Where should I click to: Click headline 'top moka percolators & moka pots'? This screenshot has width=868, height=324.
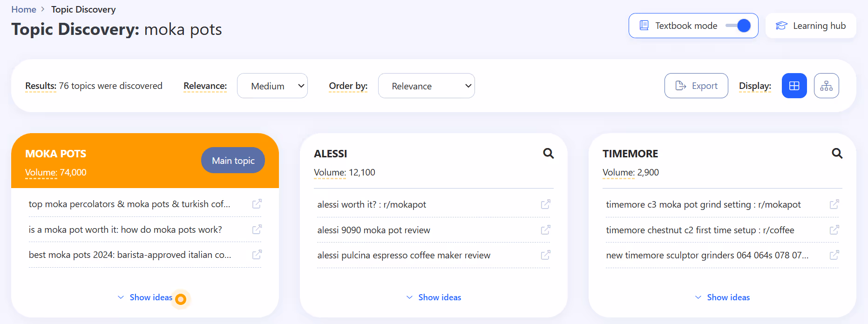(129, 204)
